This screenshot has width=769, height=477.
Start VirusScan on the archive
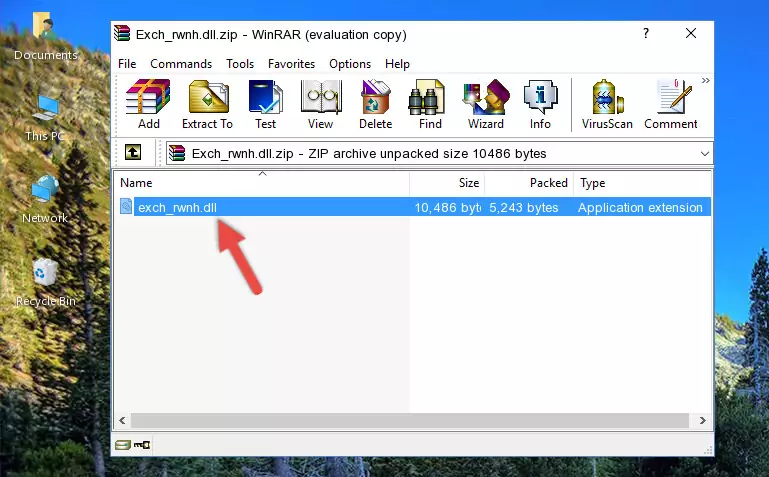click(x=607, y=104)
